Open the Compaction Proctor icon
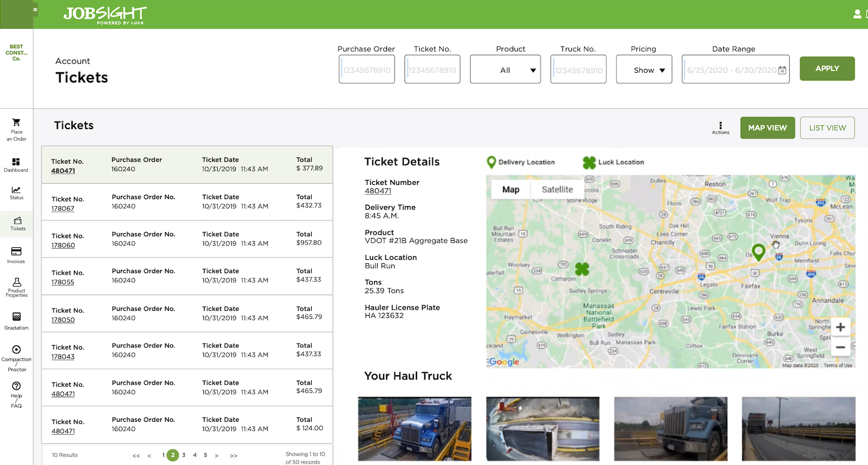 point(16,350)
